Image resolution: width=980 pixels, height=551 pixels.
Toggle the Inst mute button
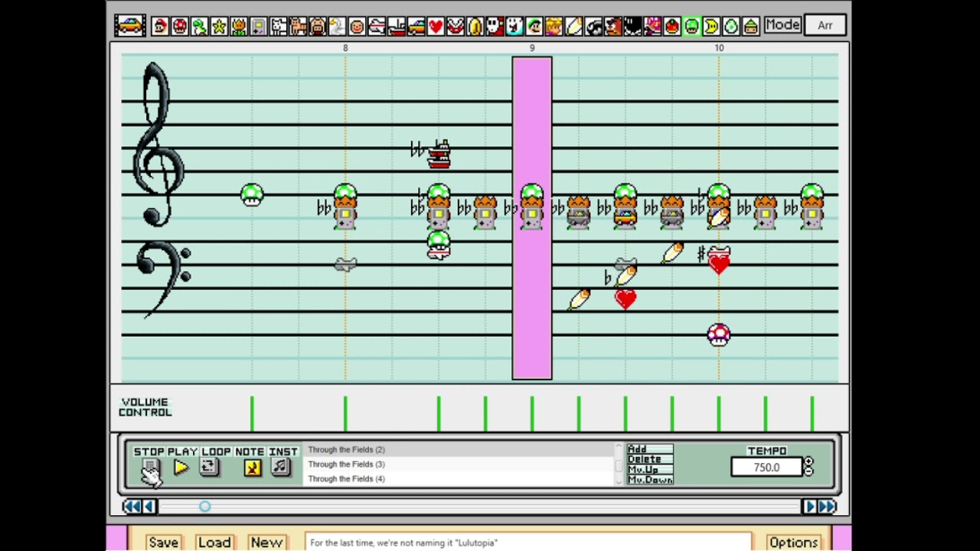click(x=281, y=468)
